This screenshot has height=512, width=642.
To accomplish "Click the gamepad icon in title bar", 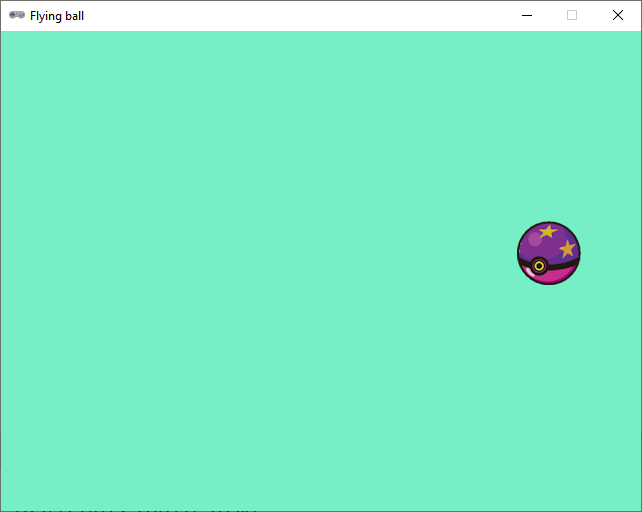I will coord(17,15).
